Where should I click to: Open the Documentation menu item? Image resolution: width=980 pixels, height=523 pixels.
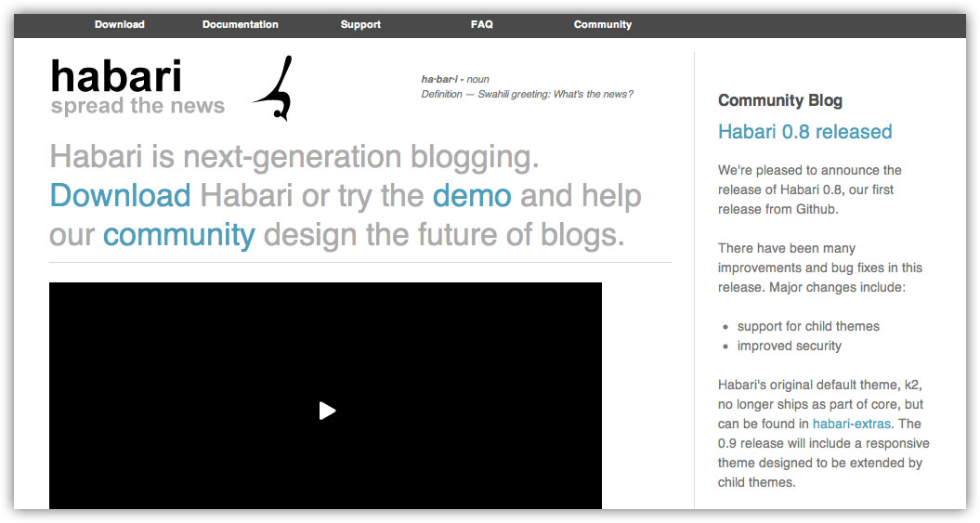(240, 24)
